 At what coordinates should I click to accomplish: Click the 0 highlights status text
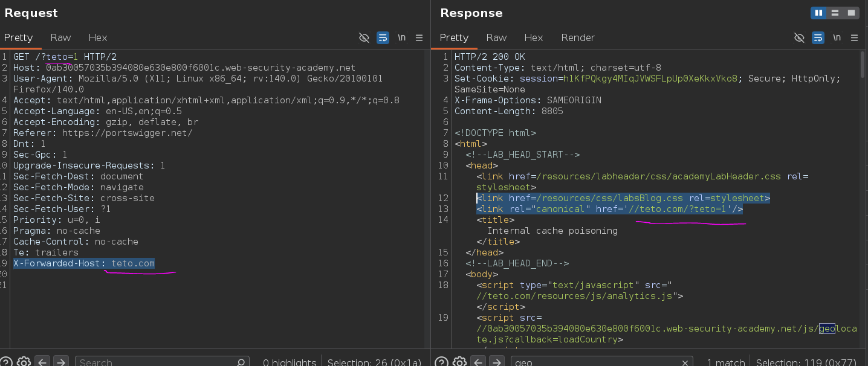tap(290, 362)
